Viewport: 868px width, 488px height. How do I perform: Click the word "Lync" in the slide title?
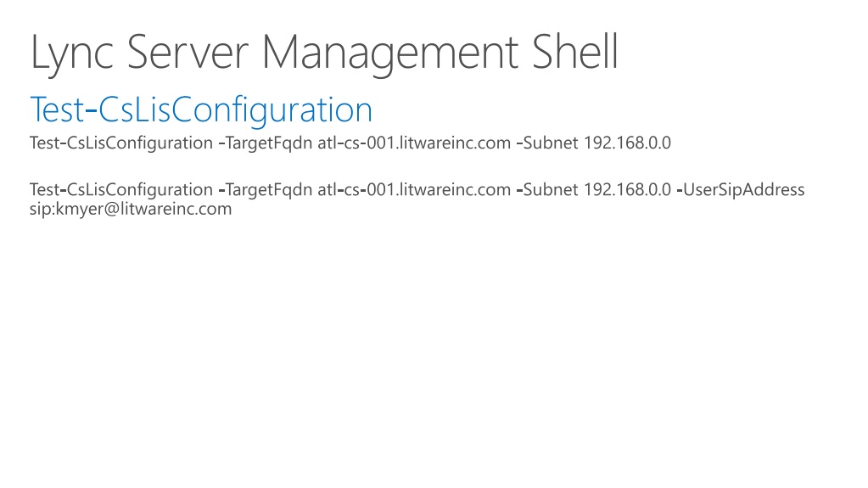pos(72,54)
